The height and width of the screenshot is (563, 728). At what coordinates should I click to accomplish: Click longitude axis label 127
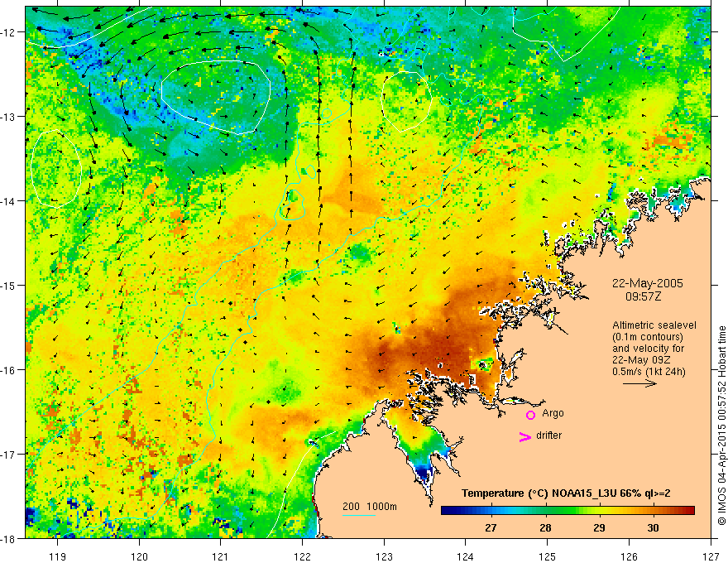point(711,556)
